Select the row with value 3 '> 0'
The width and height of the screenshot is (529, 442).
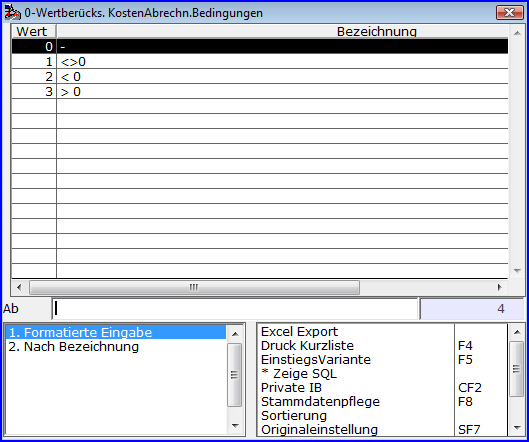coord(260,91)
